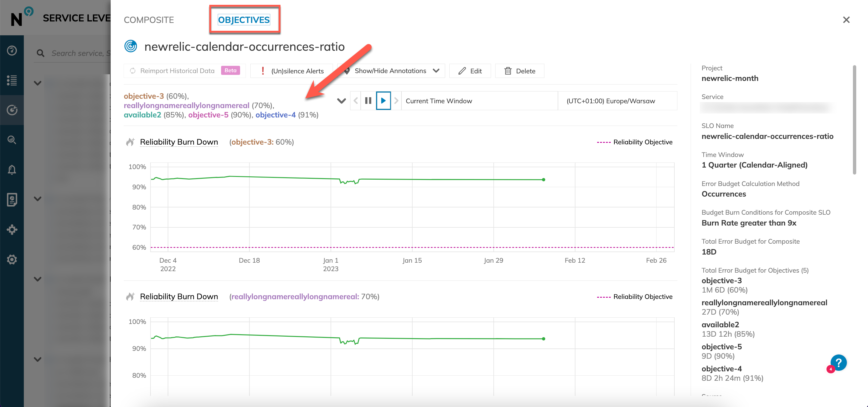Open settings gear icon in sidebar

(12, 259)
